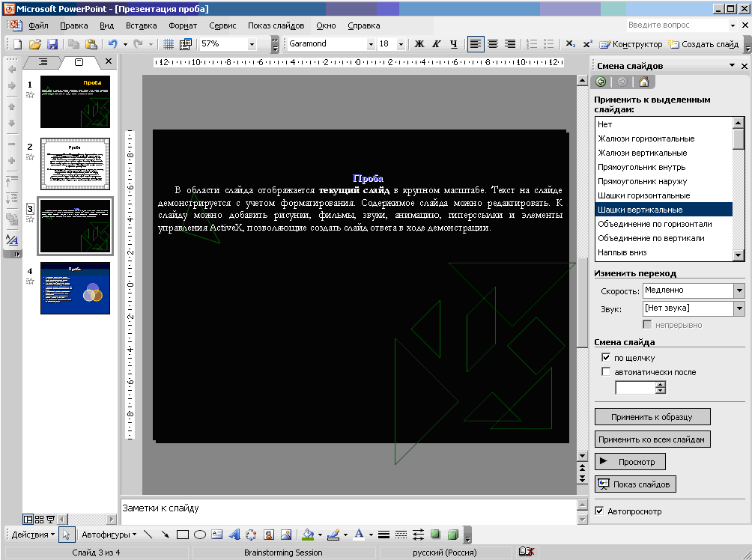Click the show grid toolbar icon
The width and height of the screenshot is (752, 560).
click(x=169, y=44)
